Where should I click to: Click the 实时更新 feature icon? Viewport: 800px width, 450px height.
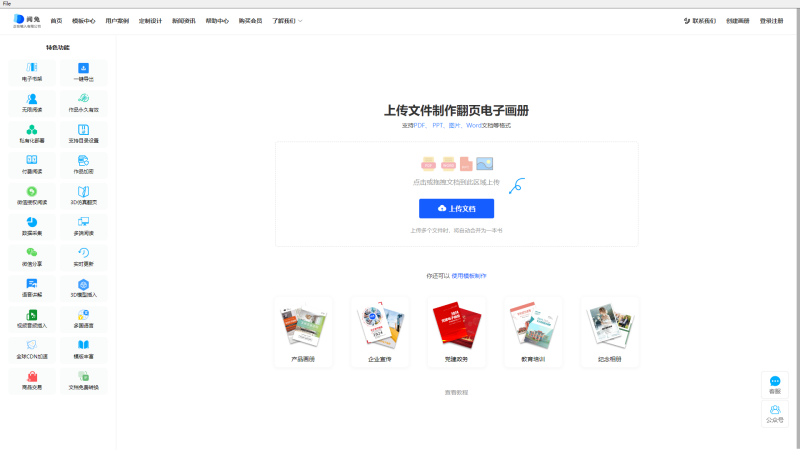[x=84, y=252]
